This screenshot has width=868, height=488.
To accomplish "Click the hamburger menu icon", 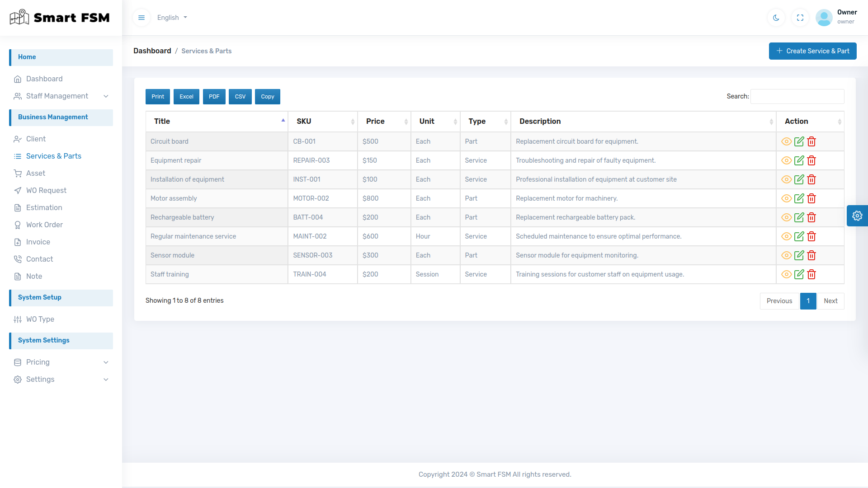I will pos(142,18).
